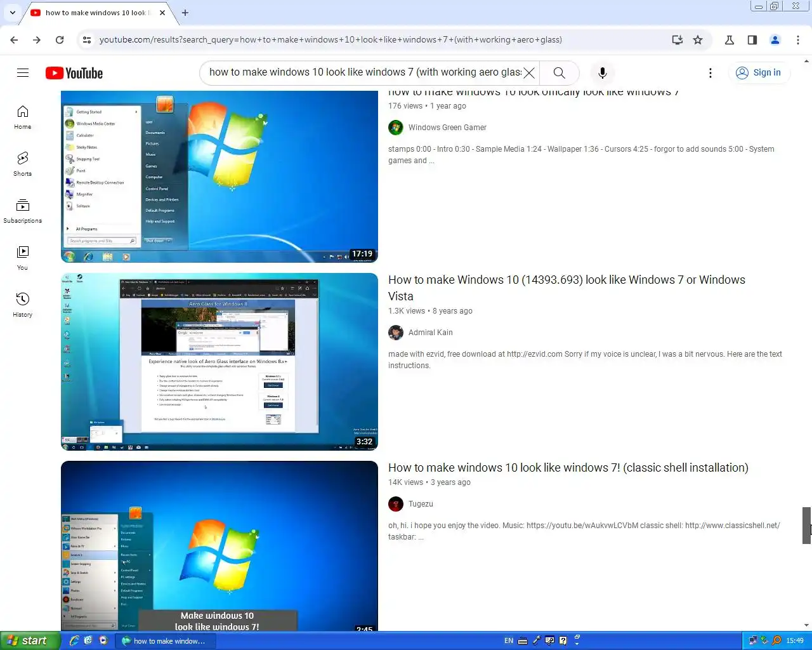Open the 3:32 Aero Glass video thumbnail
The width and height of the screenshot is (812, 650).
click(219, 362)
